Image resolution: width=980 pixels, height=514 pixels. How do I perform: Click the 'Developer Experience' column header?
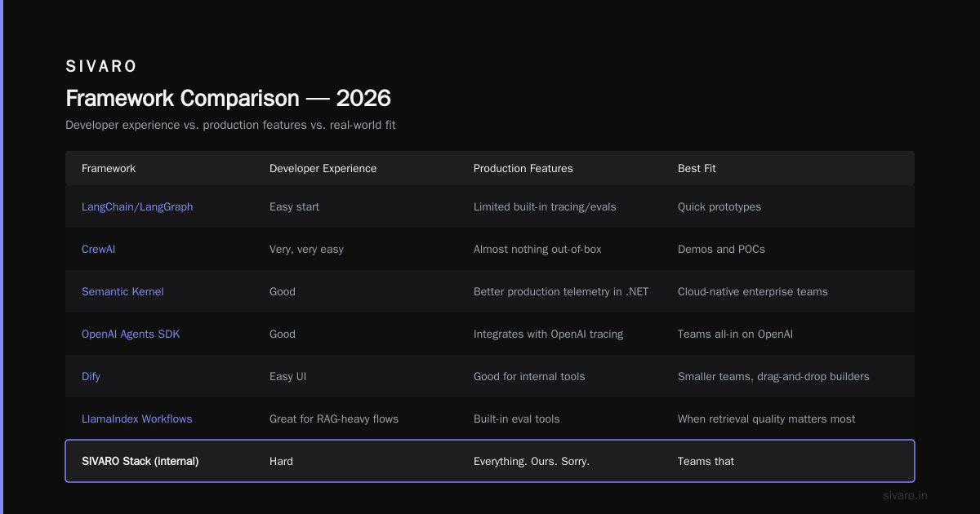click(323, 168)
